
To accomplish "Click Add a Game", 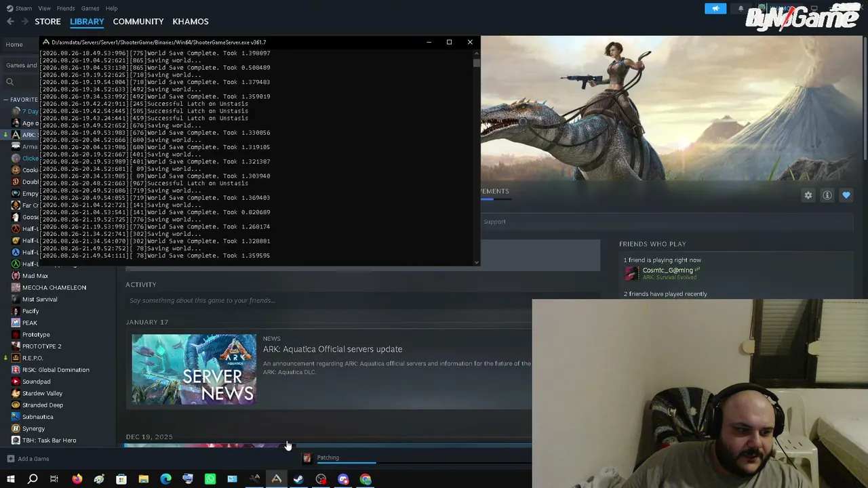I will tap(34, 459).
